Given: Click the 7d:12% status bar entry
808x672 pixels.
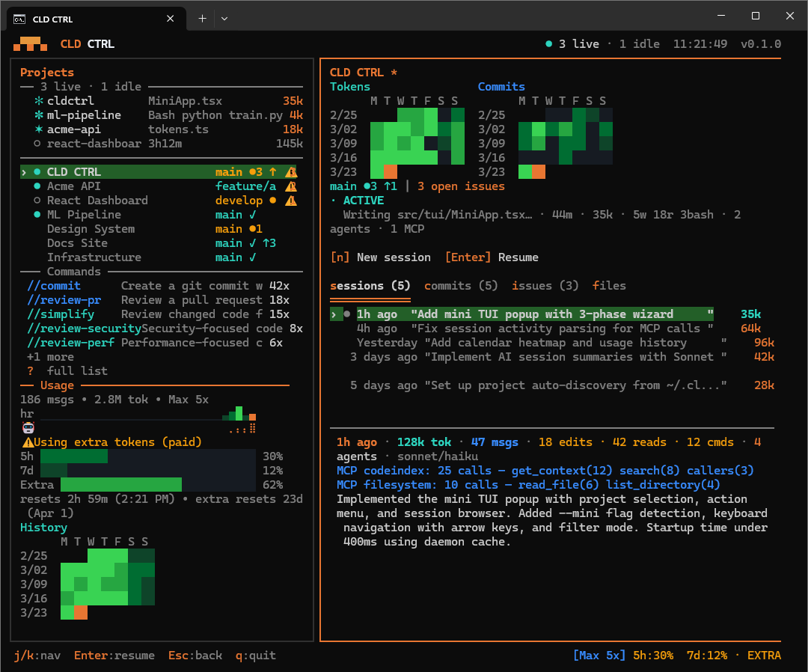Looking at the screenshot, I should 707,656.
